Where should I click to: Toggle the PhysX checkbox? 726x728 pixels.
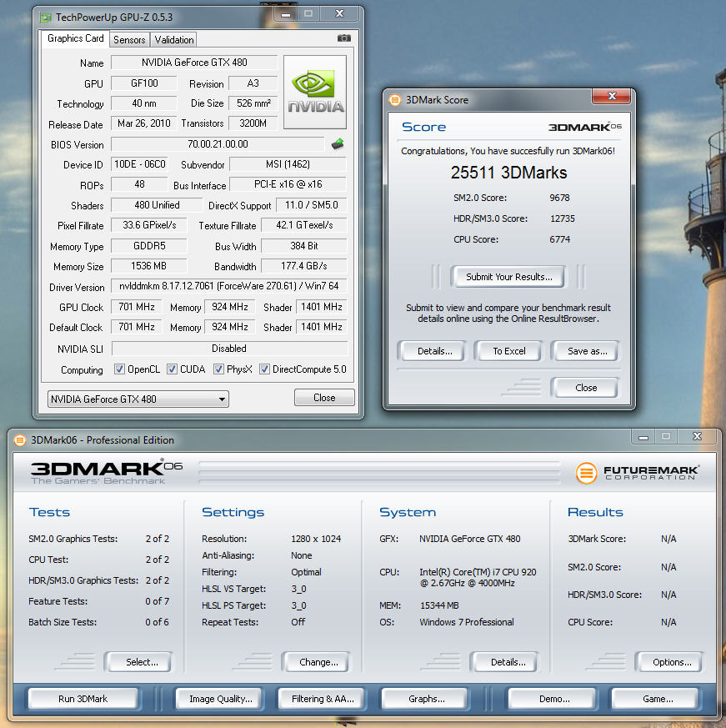pyautogui.click(x=218, y=369)
